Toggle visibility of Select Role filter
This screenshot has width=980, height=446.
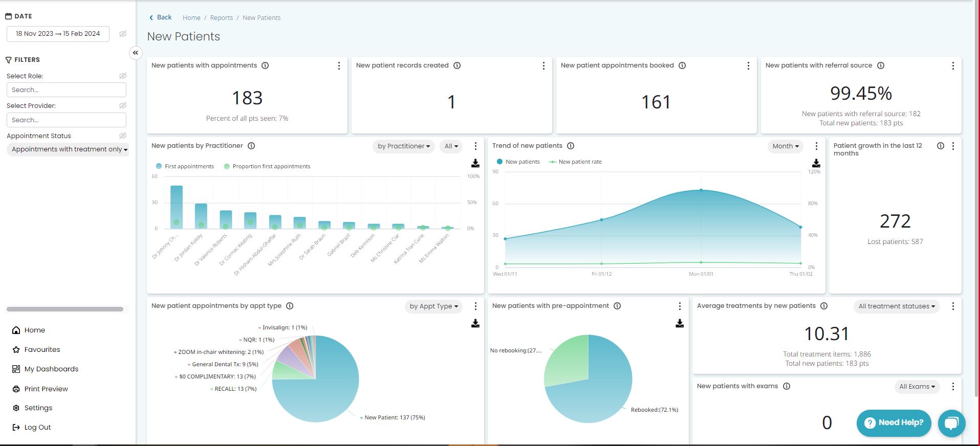tap(123, 76)
